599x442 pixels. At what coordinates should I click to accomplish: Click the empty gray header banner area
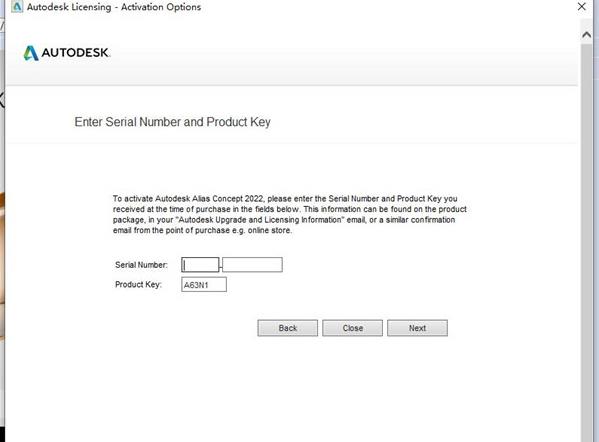coord(344,53)
